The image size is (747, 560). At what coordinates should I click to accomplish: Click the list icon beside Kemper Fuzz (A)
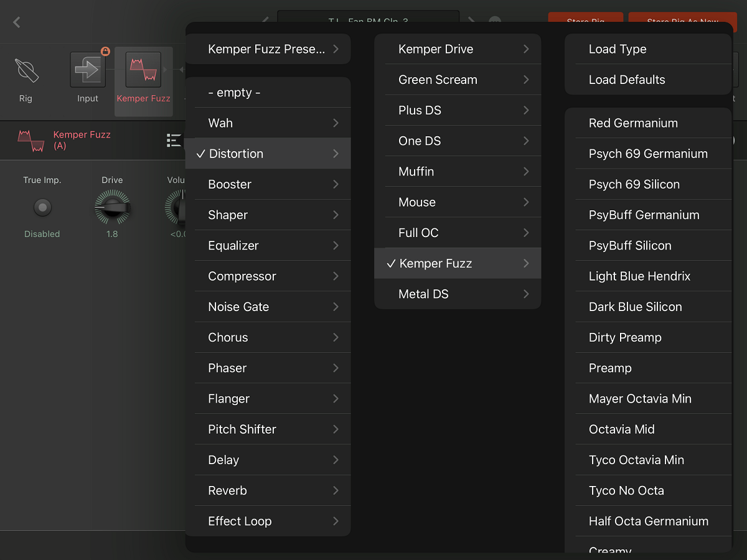click(174, 141)
